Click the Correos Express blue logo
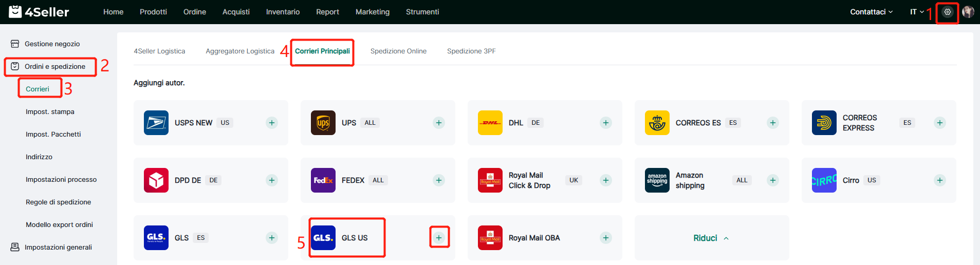 click(x=824, y=123)
